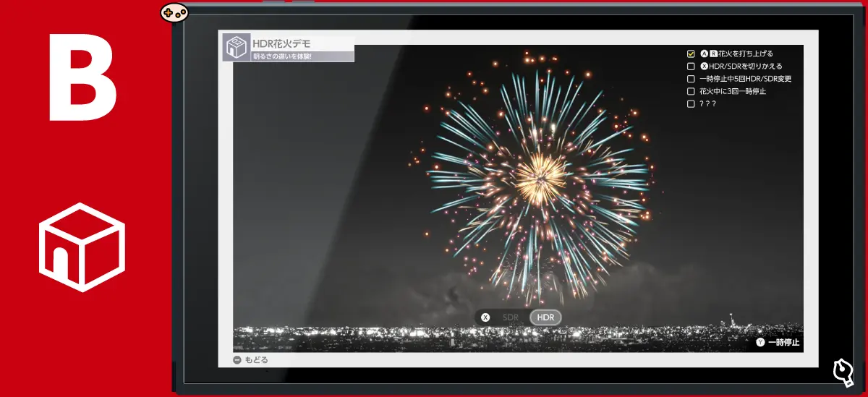Click the Y button icon next to 一時停止
Viewport: 868px width, 397px height.
760,342
